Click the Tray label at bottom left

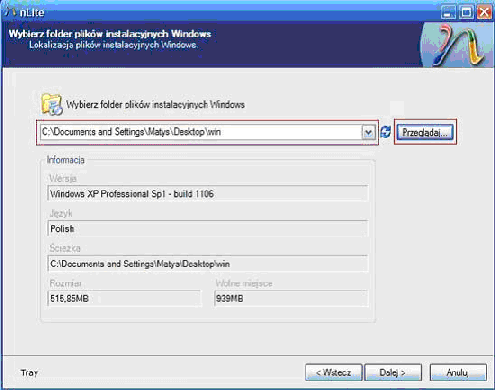[x=29, y=372]
